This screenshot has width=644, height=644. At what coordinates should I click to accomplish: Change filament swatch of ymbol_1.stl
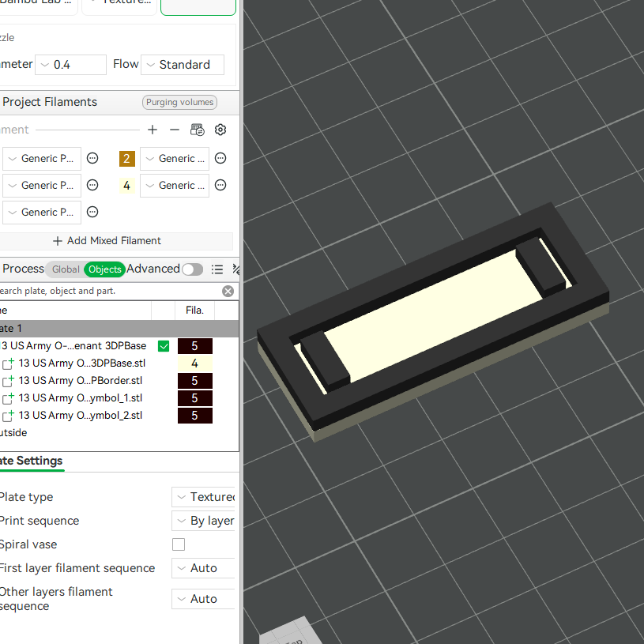pyautogui.click(x=194, y=398)
